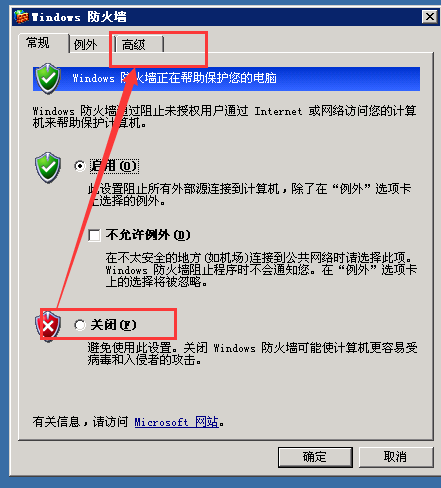Enable the 不允许例外(D) checkbox
This screenshot has height=488, width=441.
point(94,235)
